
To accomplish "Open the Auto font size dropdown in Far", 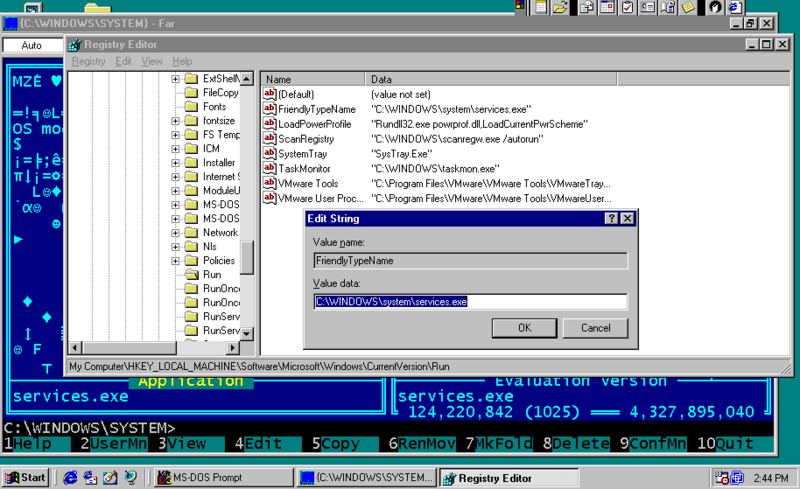I will [32, 45].
